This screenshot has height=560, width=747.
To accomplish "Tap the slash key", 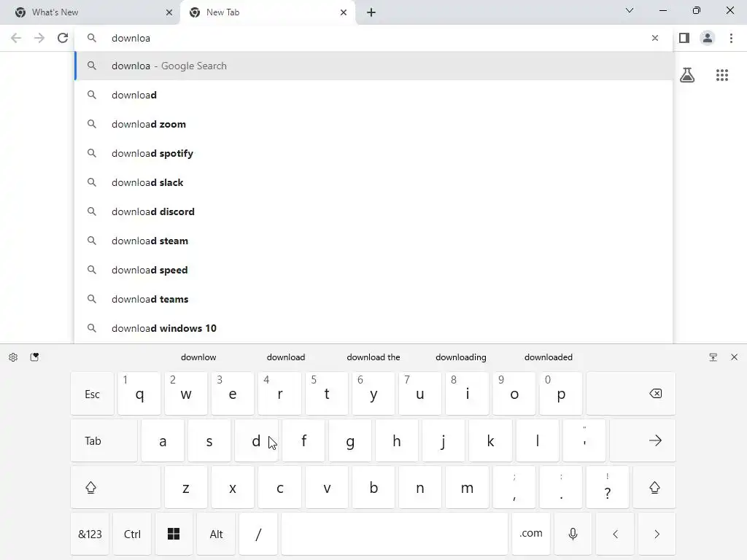I will pos(258,534).
